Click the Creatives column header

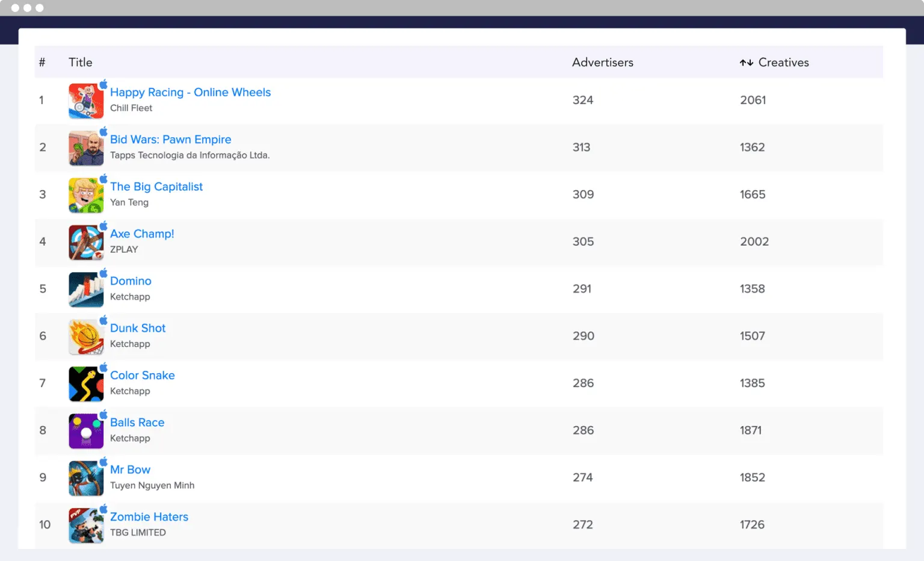tap(783, 63)
